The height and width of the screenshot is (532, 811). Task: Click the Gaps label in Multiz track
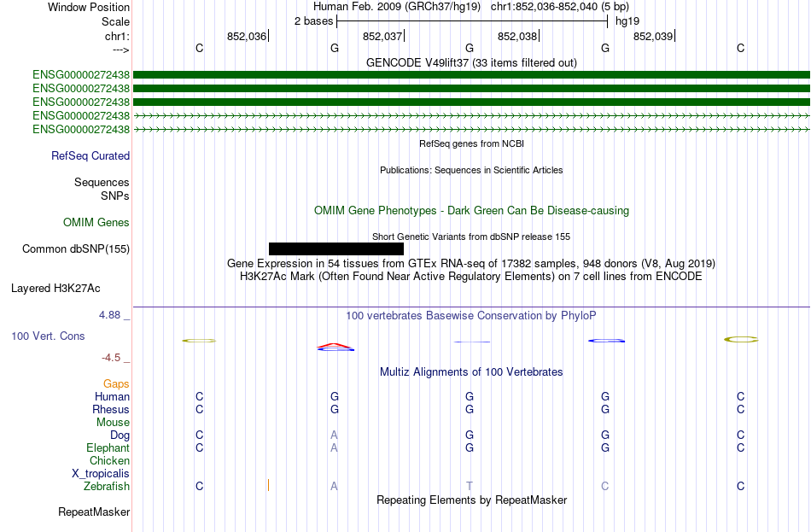click(116, 384)
